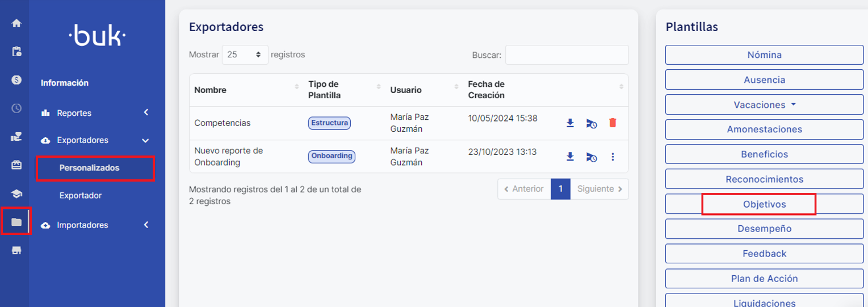Click the Buscar search field
Screen dimensions: 868x307
567,55
